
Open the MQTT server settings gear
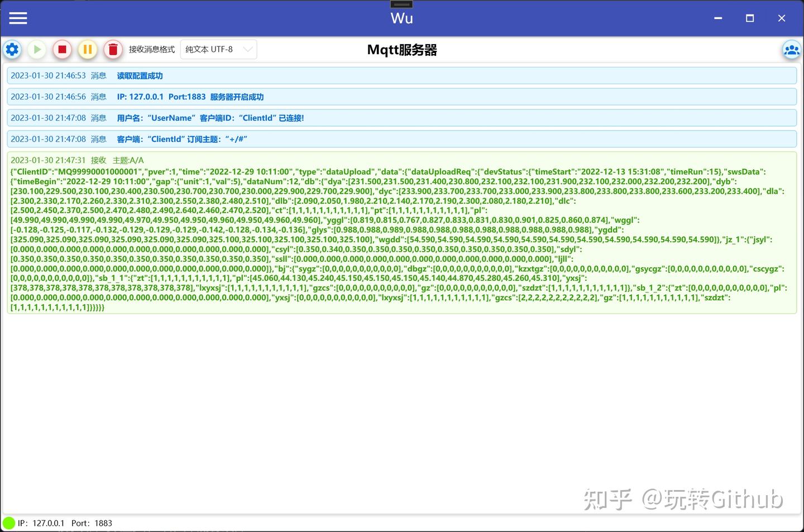pyautogui.click(x=12, y=49)
